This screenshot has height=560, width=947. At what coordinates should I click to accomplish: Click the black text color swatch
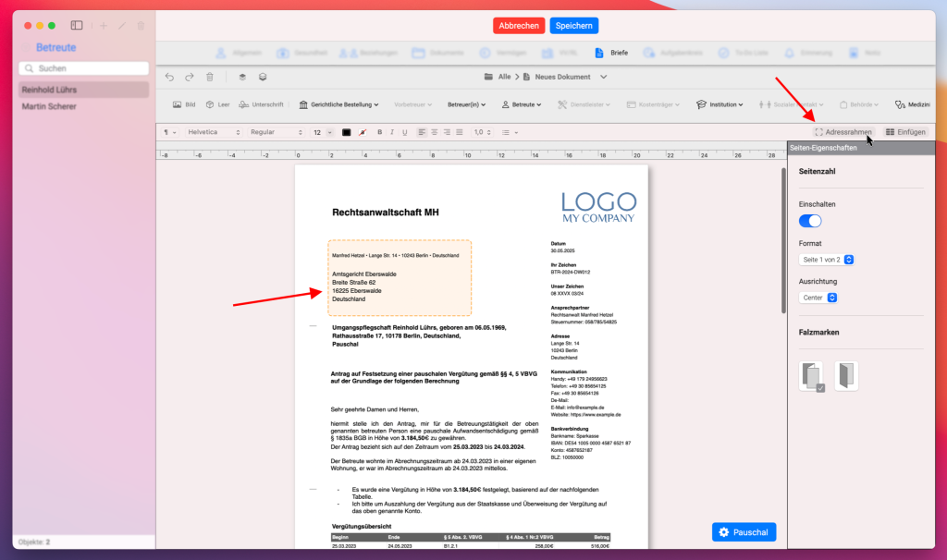(346, 132)
